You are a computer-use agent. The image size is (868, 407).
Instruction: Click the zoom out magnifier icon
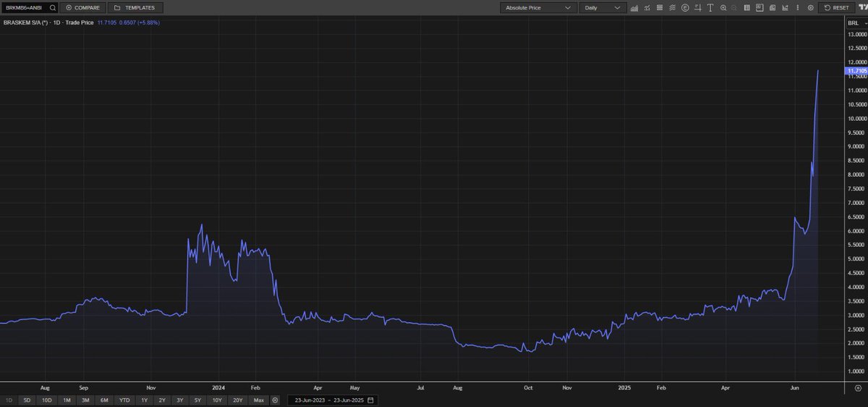tap(734, 8)
